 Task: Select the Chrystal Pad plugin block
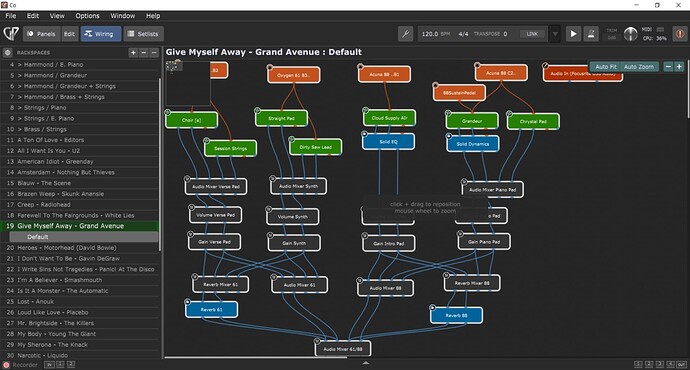coord(533,121)
